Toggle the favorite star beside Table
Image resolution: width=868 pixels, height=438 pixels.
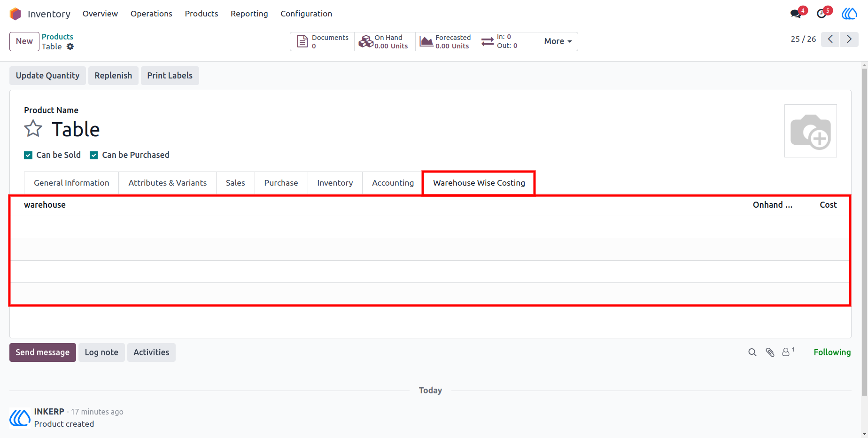33,129
